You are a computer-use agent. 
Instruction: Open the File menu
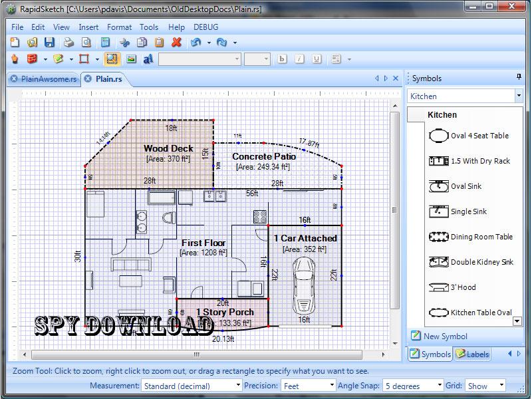pyautogui.click(x=17, y=27)
